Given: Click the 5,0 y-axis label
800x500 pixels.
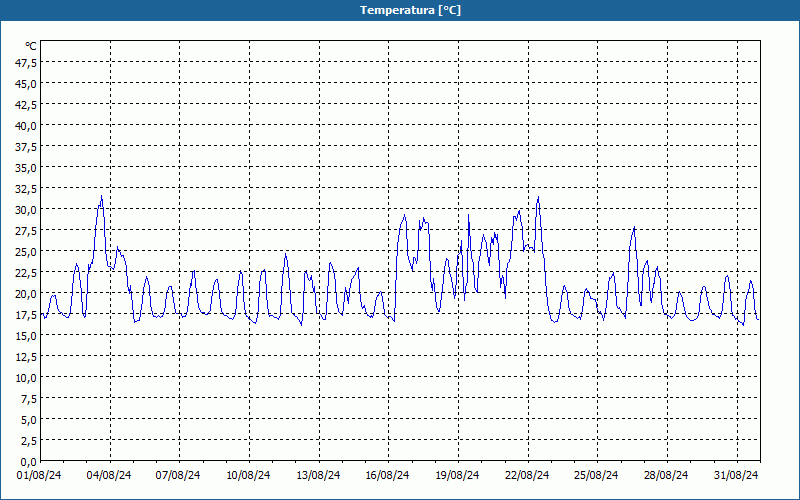Looking at the screenshot, I should point(29,420).
